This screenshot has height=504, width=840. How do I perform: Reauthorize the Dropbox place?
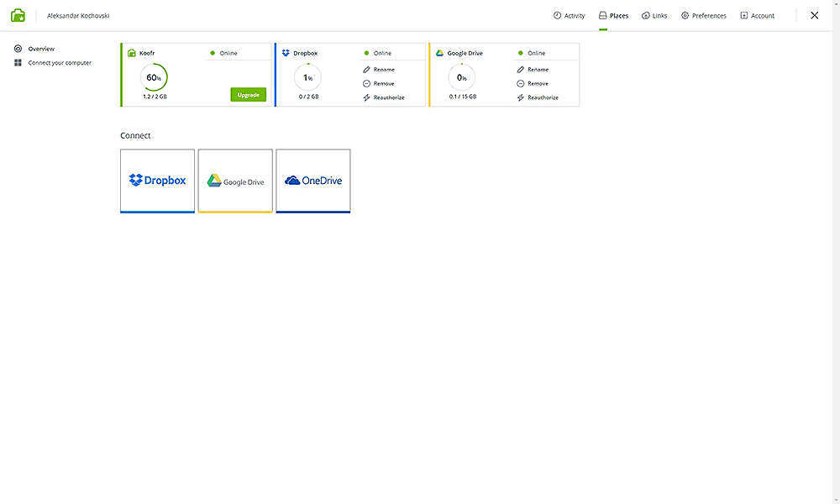point(384,97)
